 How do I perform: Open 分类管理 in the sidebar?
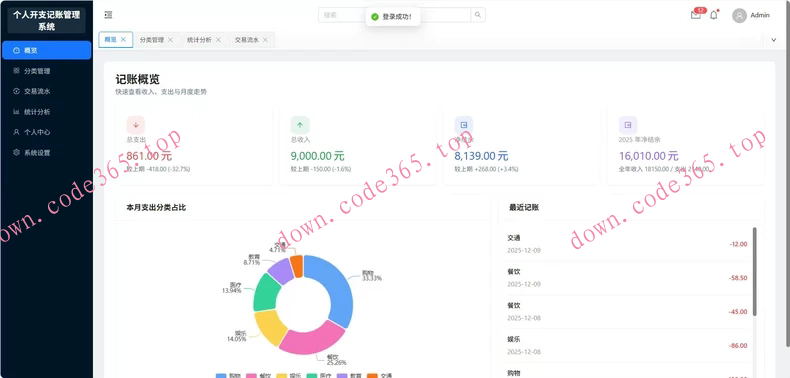pos(46,71)
